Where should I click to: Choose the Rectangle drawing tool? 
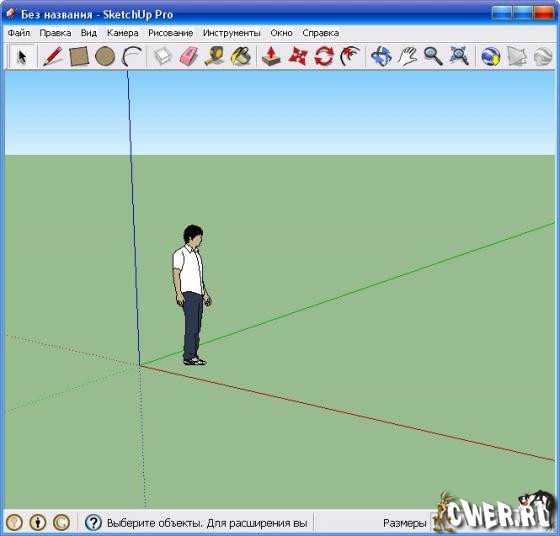[79, 56]
